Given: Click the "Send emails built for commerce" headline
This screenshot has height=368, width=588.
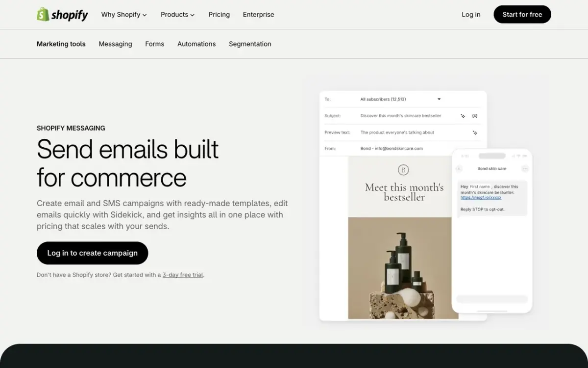Looking at the screenshot, I should [127, 163].
